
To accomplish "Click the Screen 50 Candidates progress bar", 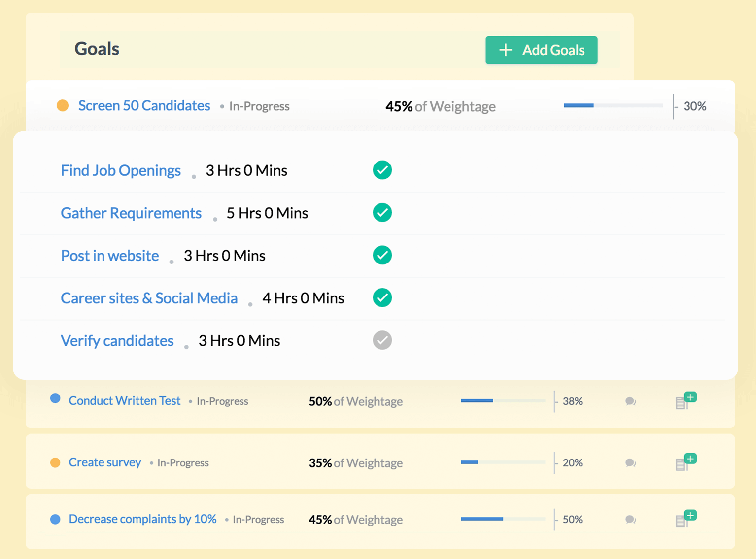I will [613, 106].
